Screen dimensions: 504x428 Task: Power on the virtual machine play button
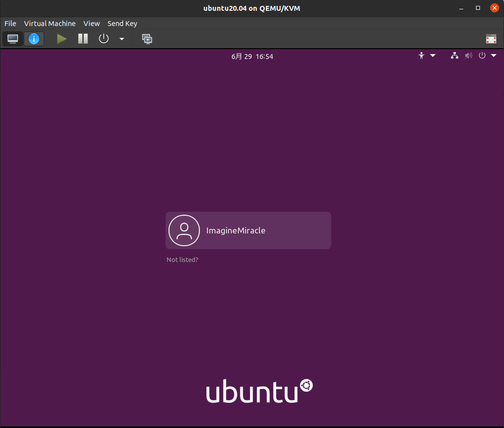click(x=61, y=39)
